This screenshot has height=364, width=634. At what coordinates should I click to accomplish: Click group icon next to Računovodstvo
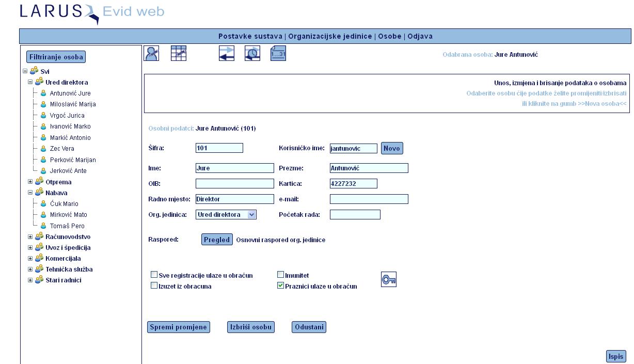(39, 236)
